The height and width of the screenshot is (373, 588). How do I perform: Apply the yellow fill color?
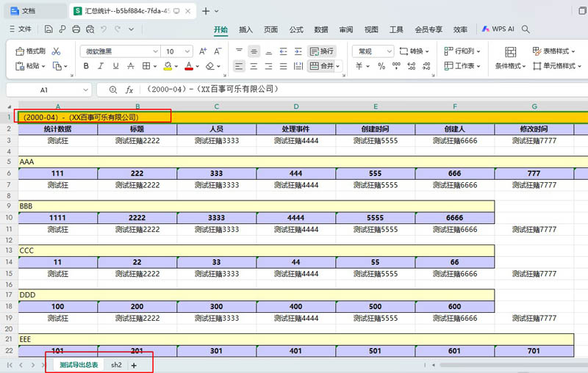click(x=168, y=66)
